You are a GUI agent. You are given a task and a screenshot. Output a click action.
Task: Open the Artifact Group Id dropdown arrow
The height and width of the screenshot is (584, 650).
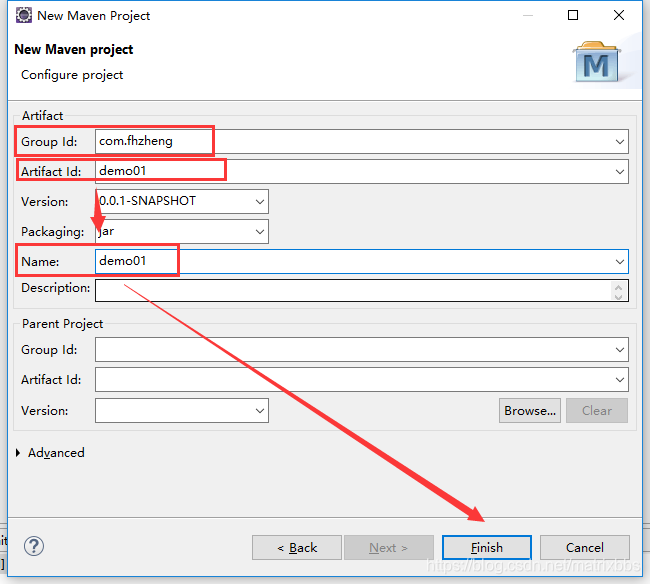pyautogui.click(x=619, y=142)
